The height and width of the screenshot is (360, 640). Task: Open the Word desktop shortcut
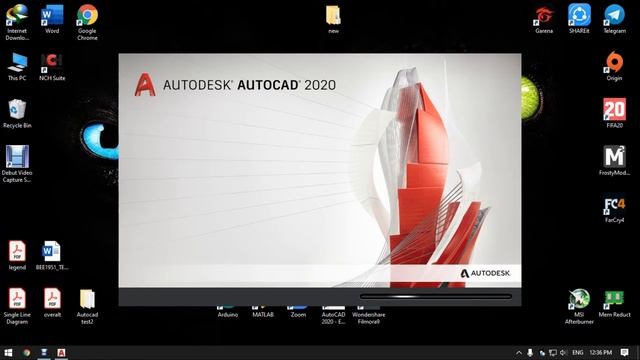click(52, 19)
